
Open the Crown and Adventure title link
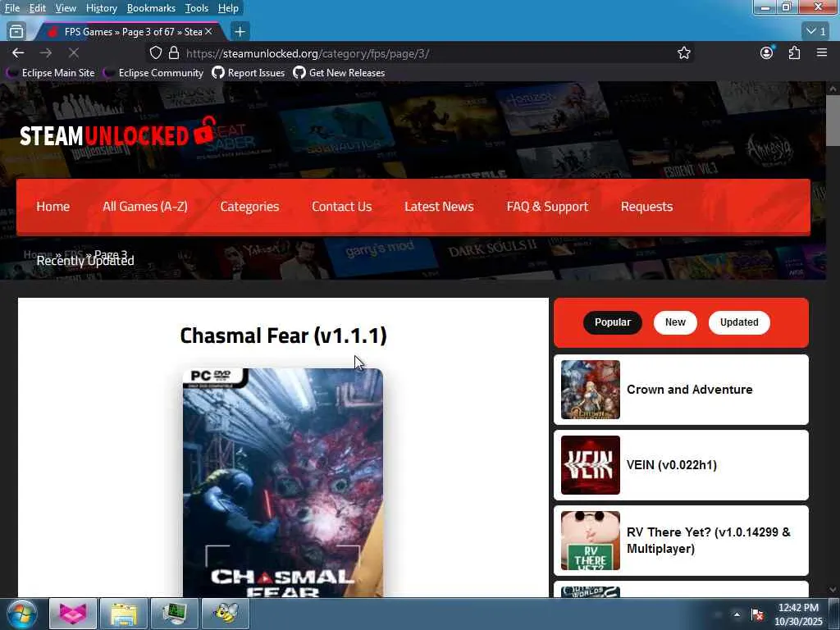tap(689, 390)
